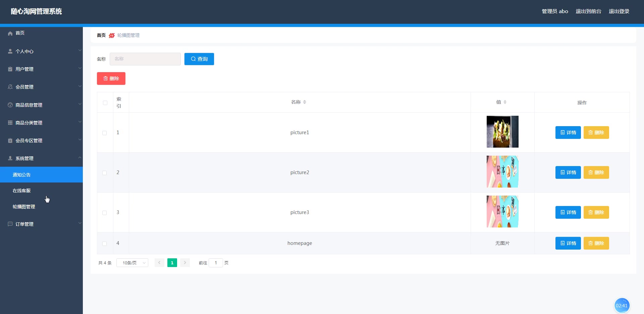
Task: Click the picture2 thumbnail image
Action: 502,171
